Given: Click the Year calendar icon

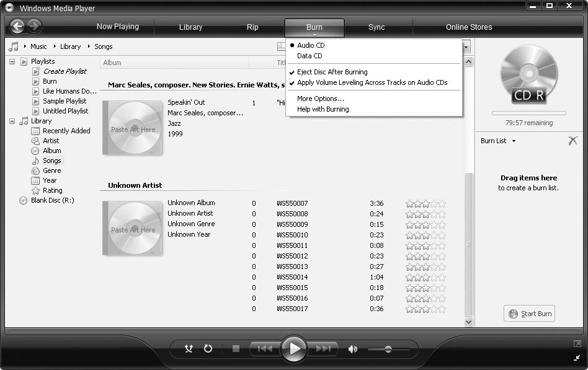Looking at the screenshot, I should click(x=35, y=181).
